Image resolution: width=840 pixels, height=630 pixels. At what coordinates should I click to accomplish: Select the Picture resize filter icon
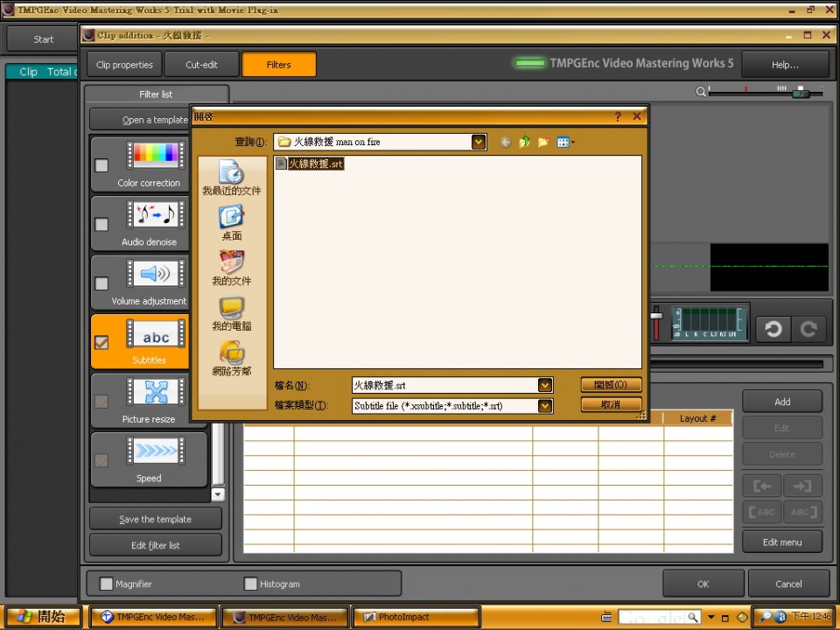(x=156, y=393)
